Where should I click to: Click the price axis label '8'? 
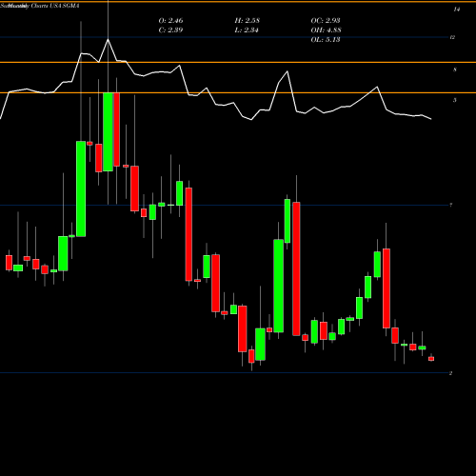click(x=455, y=69)
